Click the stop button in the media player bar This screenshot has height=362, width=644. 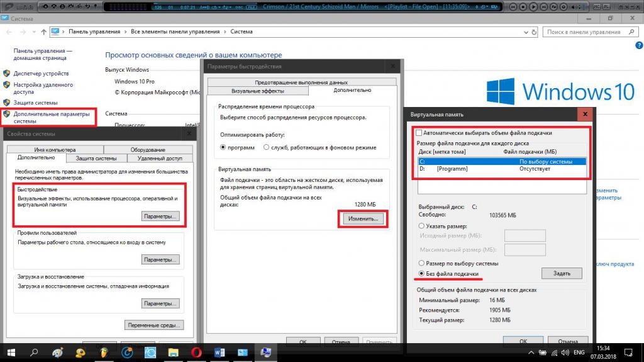(523, 7)
